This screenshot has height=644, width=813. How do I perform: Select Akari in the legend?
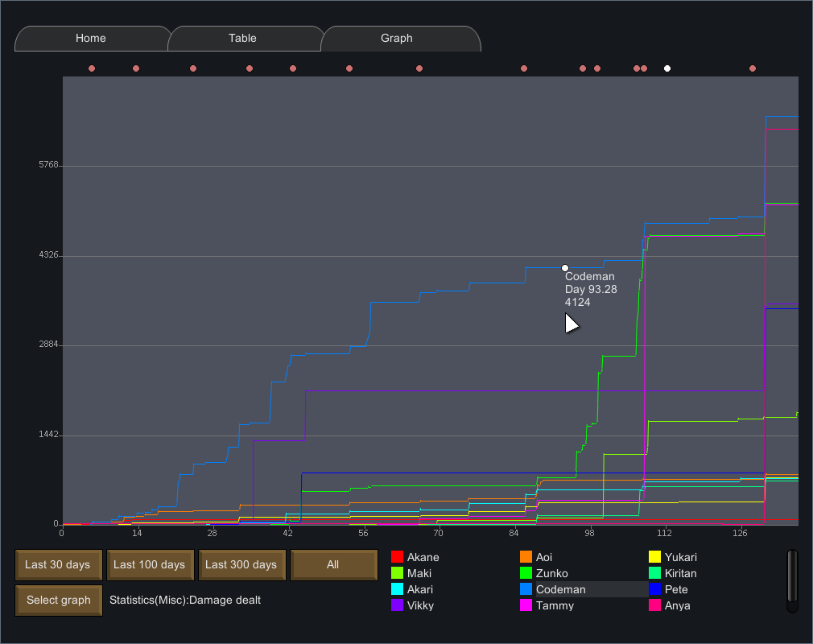(x=420, y=589)
